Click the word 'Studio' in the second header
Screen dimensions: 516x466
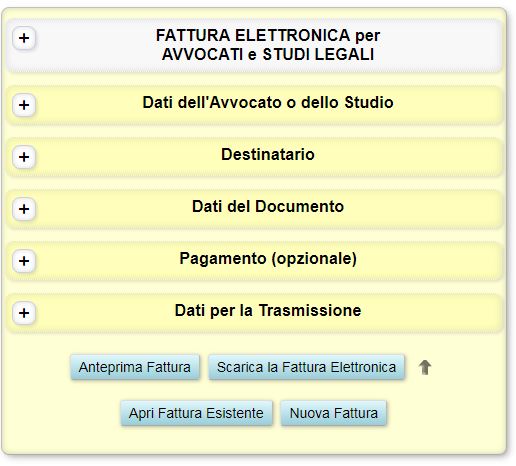(369, 102)
